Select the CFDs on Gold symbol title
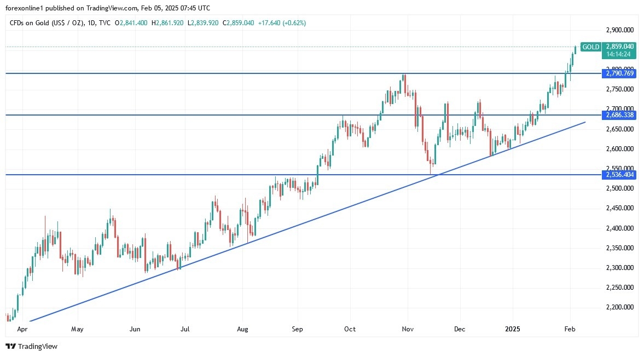Image resolution: width=644 pixels, height=356 pixels. tap(44, 22)
